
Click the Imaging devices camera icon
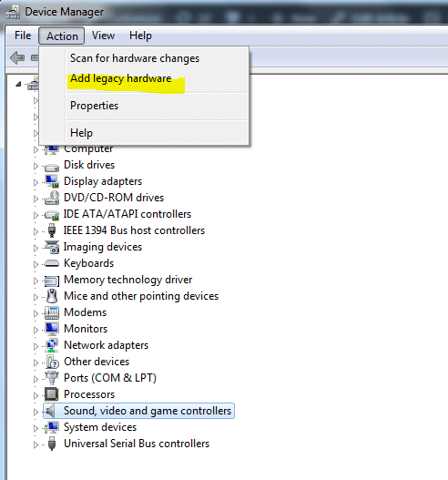(x=52, y=247)
